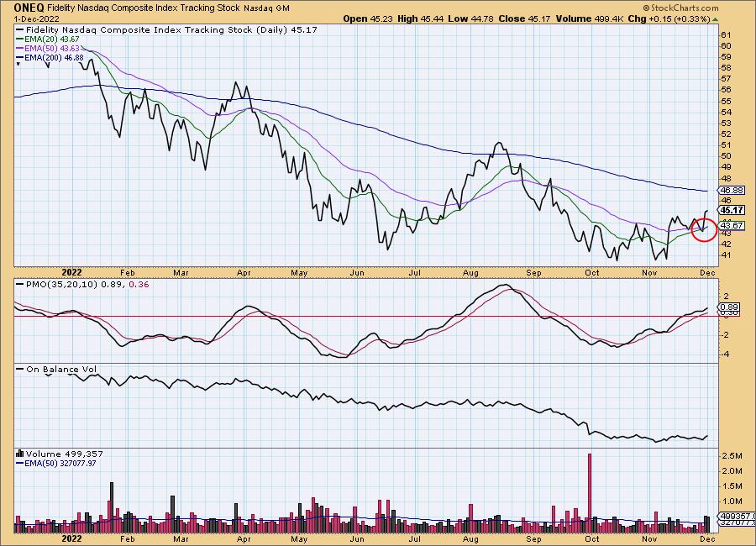This screenshot has width=756, height=546.
Task: Click the 61 label on the price axis
Action: [x=726, y=34]
